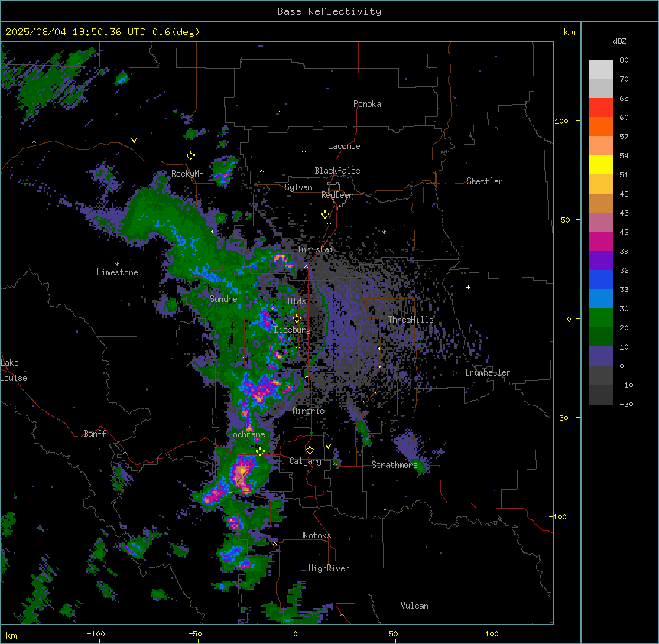Select the yellow diamond marker below RedDeer
Screen dimensions: 659x644
(x=326, y=215)
